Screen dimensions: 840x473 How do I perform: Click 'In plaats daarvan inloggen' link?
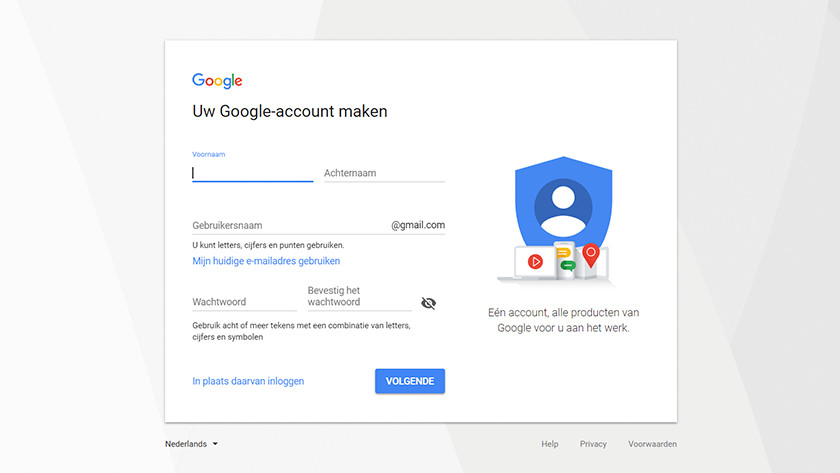coord(248,381)
